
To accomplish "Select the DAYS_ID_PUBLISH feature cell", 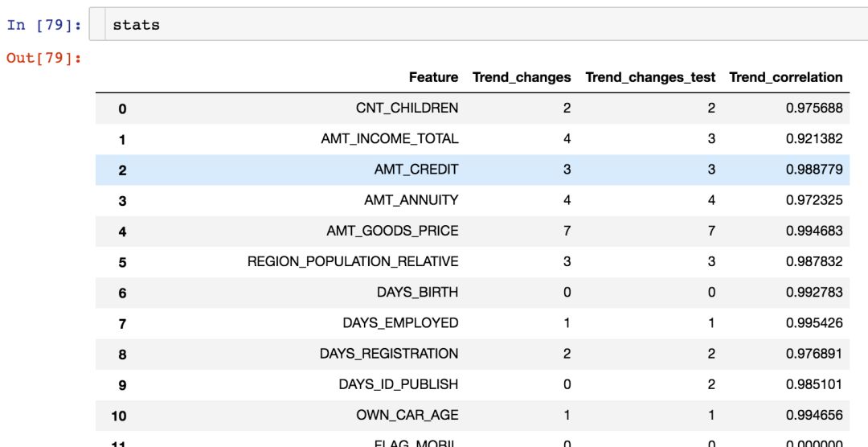I will pyautogui.click(x=398, y=384).
